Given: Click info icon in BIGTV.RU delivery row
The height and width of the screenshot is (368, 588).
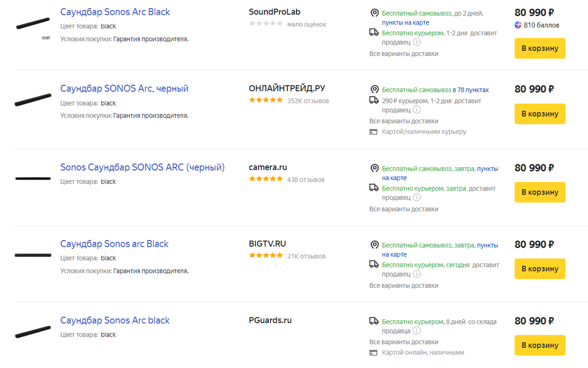Looking at the screenshot, I should point(416,274).
